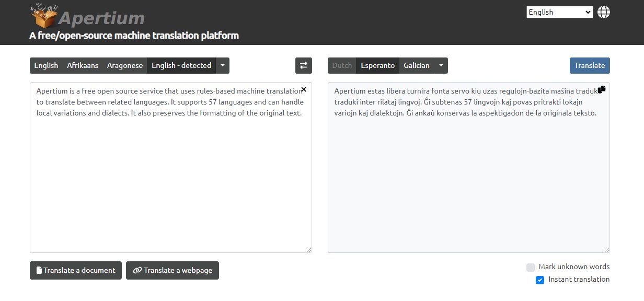Select English - detected source option

pyautogui.click(x=181, y=65)
